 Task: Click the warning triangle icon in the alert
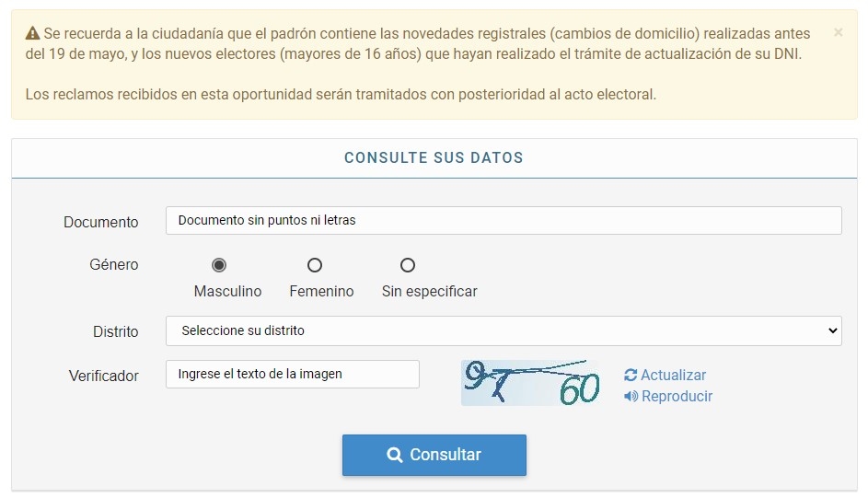pos(32,33)
